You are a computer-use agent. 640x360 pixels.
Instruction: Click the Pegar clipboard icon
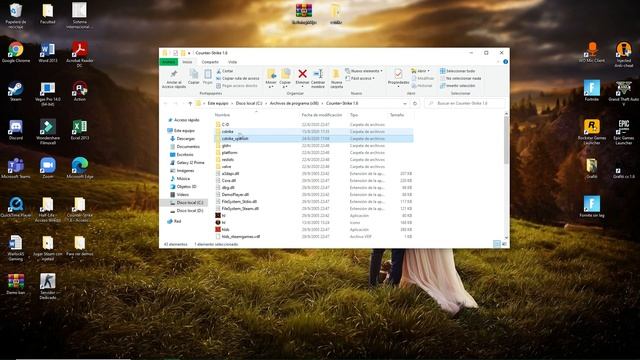[x=208, y=74]
